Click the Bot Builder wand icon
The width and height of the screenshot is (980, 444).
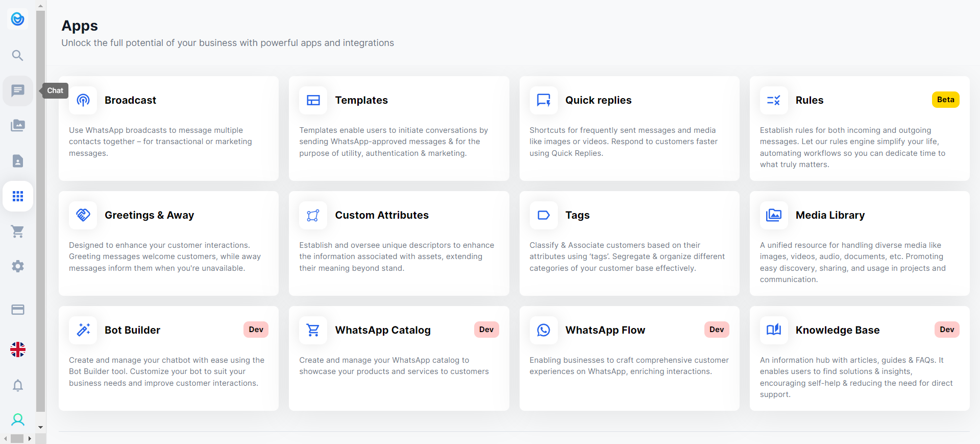(x=83, y=330)
